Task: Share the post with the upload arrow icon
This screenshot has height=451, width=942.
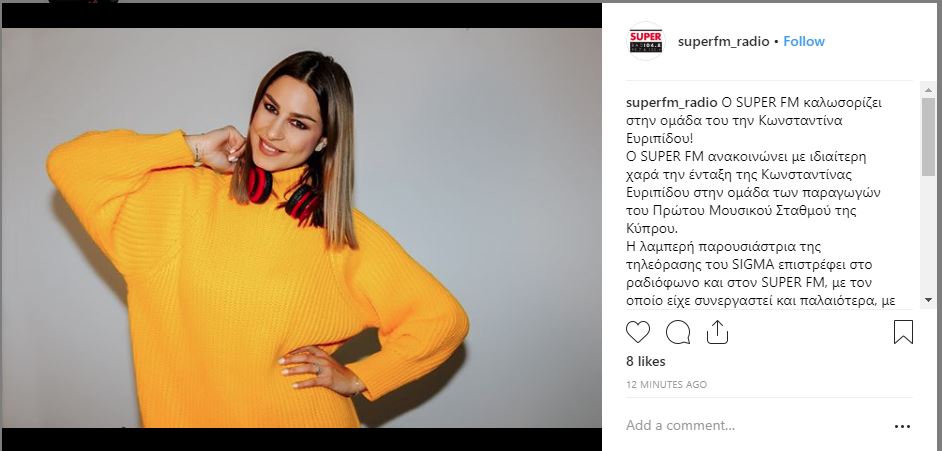Action: tap(717, 331)
